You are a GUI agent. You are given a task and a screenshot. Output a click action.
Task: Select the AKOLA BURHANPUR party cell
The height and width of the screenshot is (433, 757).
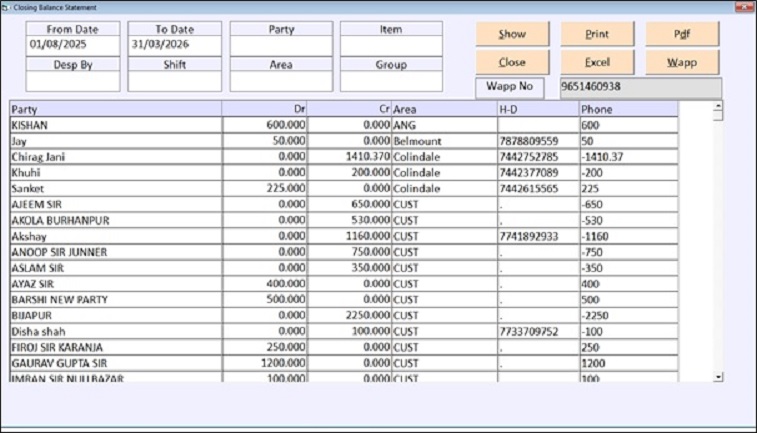pyautogui.click(x=116, y=220)
